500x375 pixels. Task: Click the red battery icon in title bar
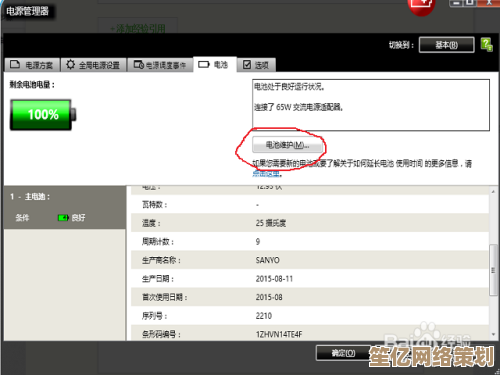(x=422, y=7)
